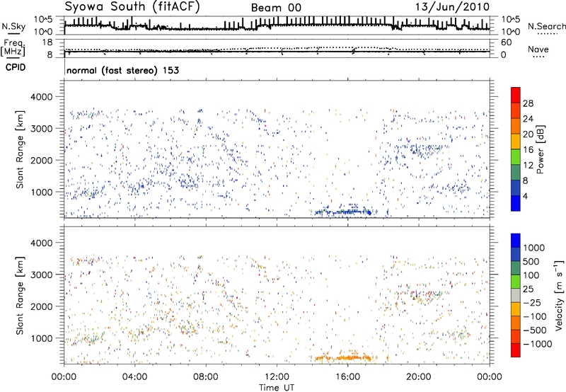566x392 pixels.
Task: Click the red bottom of the Velocity color bar
Action: [516, 350]
